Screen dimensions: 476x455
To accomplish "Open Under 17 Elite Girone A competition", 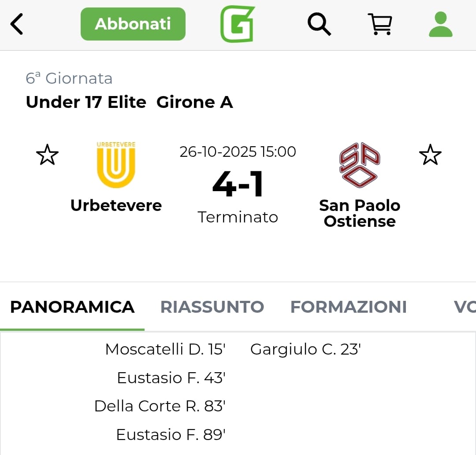I will 129,102.
